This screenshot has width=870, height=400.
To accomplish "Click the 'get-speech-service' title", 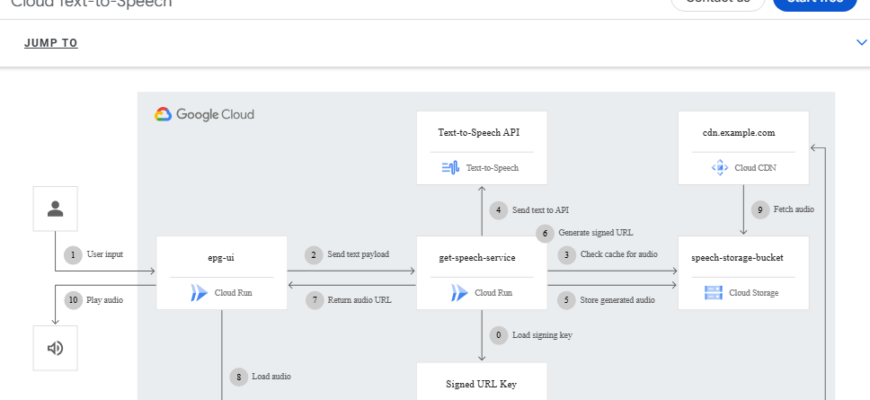I will [x=477, y=257].
